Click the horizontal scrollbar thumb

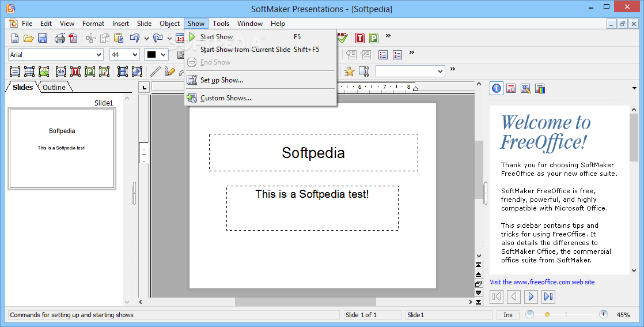[305, 302]
